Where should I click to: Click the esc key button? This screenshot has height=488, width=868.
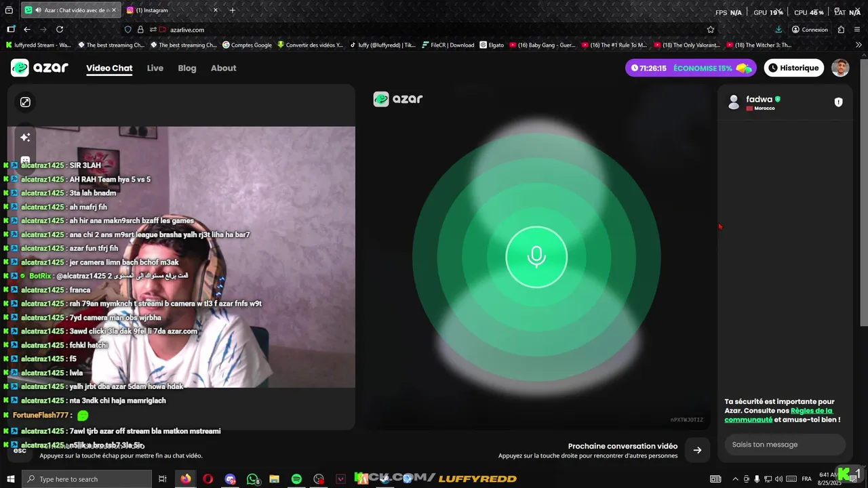pos(20,450)
